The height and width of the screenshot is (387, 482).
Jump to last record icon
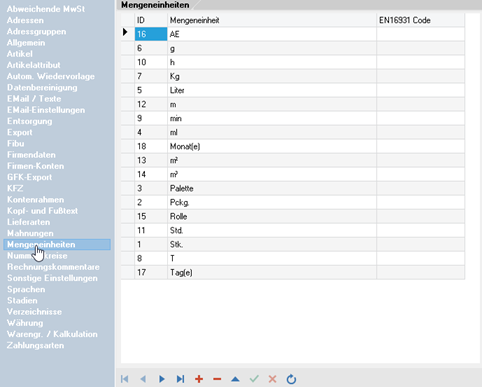180,379
